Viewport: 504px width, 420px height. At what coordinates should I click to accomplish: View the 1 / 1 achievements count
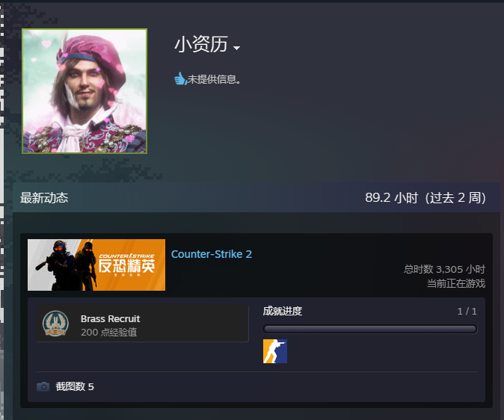[467, 311]
